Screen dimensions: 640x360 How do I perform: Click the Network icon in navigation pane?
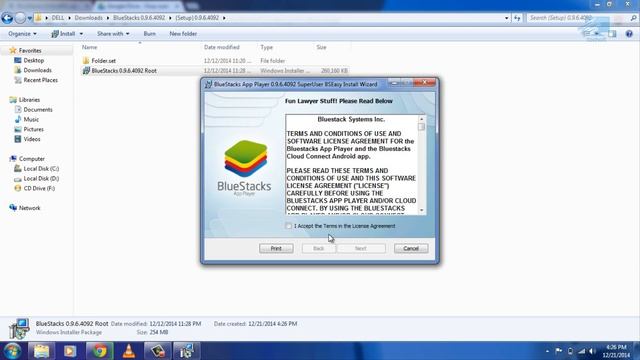[13, 208]
